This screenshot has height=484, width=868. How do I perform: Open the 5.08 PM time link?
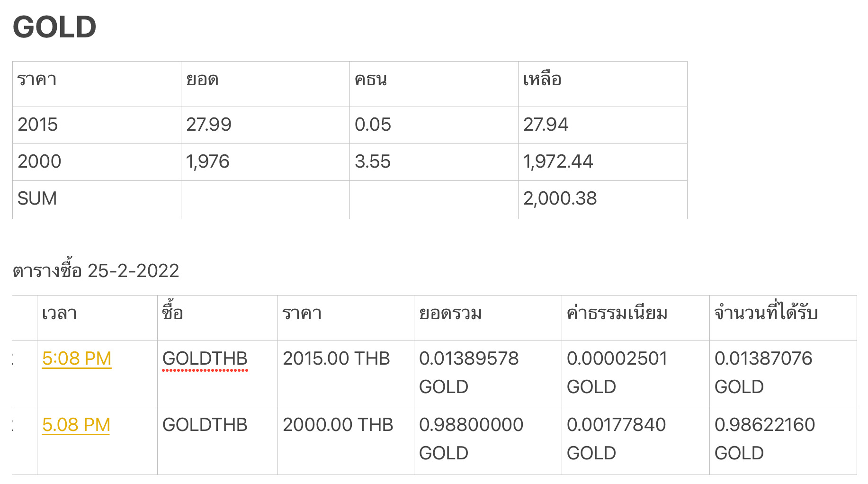click(x=76, y=425)
